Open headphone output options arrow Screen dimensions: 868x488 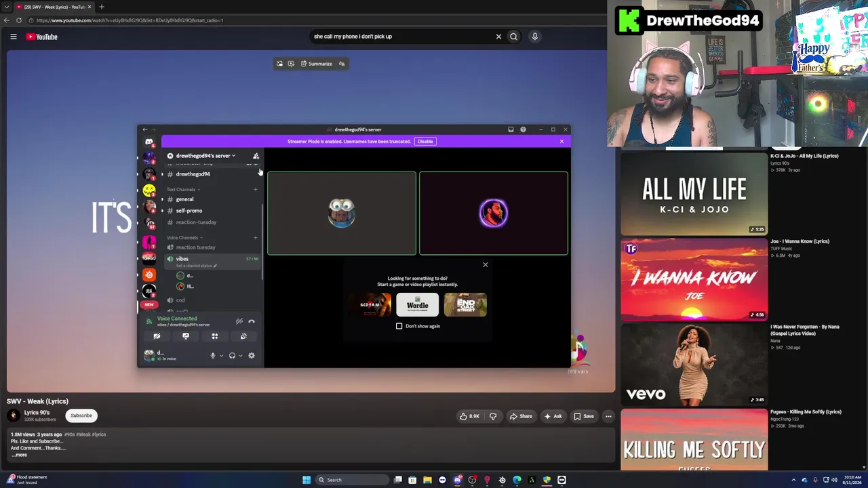pos(240,355)
